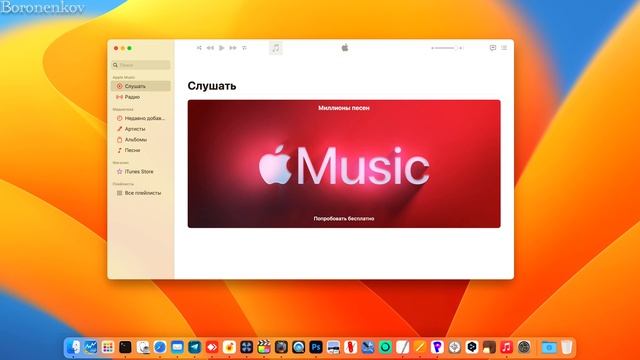Open Finder from the Dock
The width and height of the screenshot is (640, 360).
click(73, 347)
